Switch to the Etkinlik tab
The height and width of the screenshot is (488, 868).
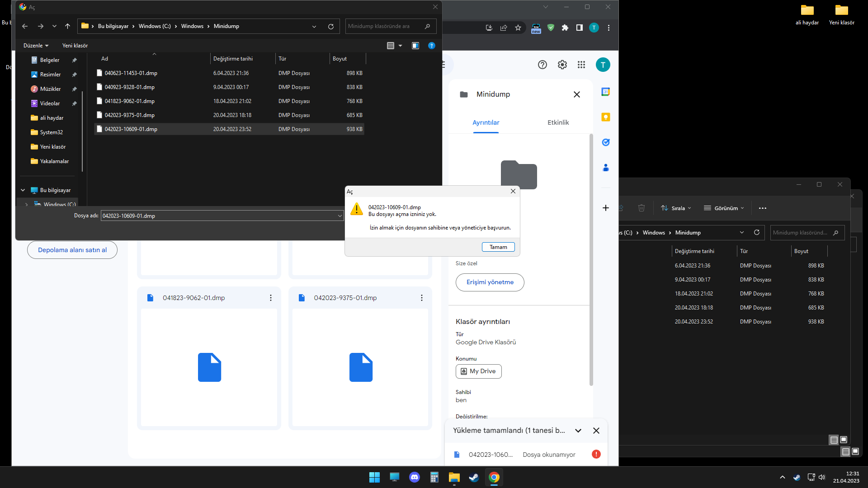point(558,122)
